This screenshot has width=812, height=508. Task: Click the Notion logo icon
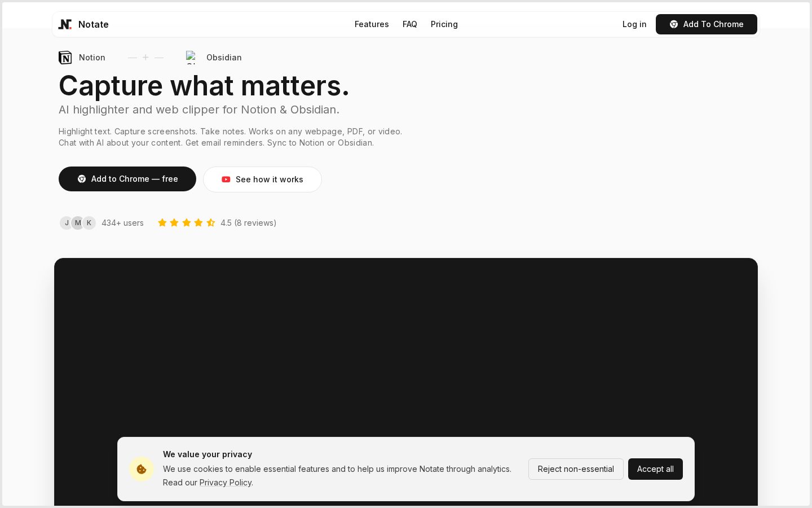click(x=65, y=58)
